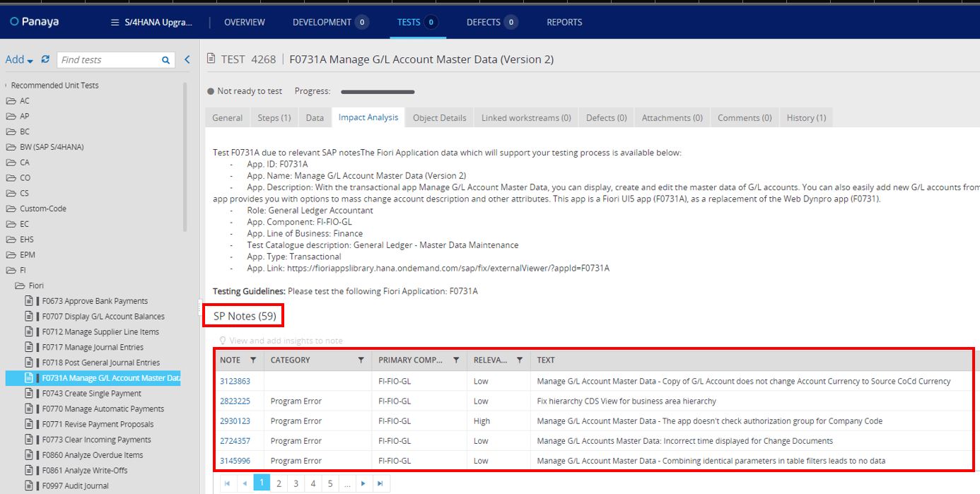Open the Comments (0) tab
Screen dimensions: 980x494
pyautogui.click(x=745, y=118)
